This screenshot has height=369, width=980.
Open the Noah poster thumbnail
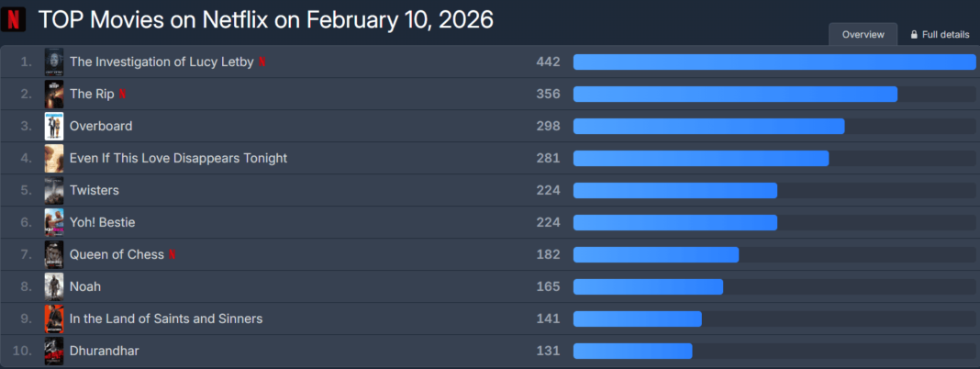coord(54,287)
